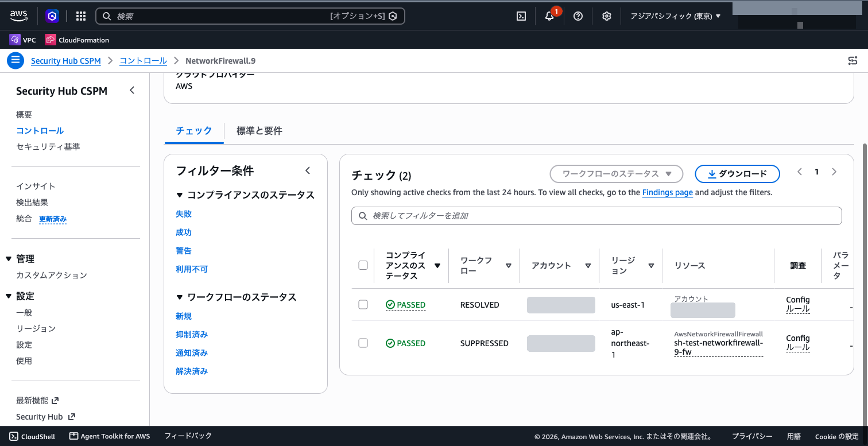The image size is (868, 446).
Task: Open 概要 in the sidebar
Action: point(24,115)
